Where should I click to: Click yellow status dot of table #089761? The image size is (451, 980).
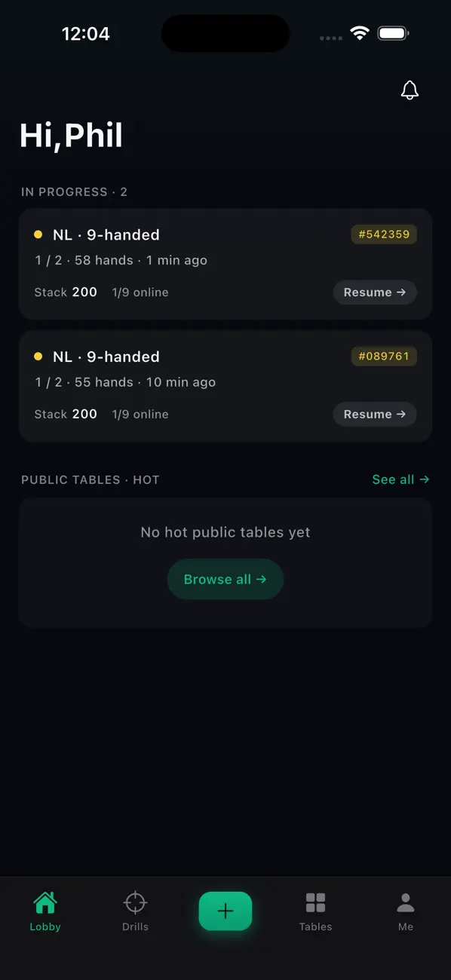38,357
